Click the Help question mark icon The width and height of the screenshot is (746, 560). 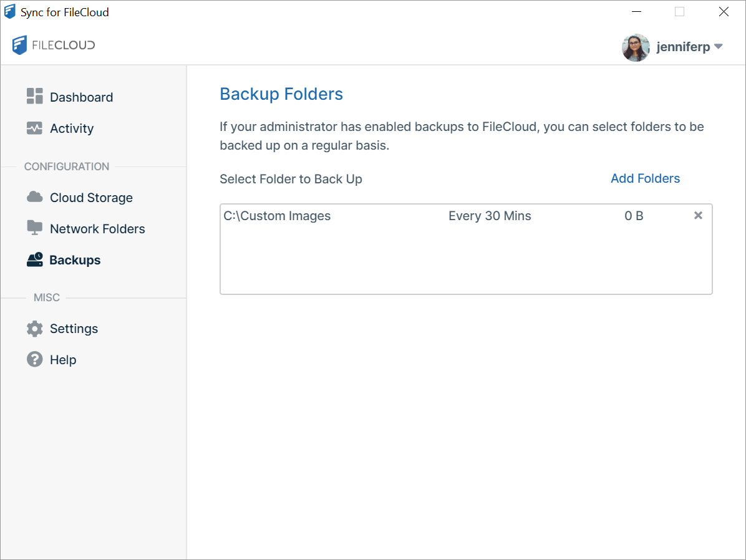point(34,359)
